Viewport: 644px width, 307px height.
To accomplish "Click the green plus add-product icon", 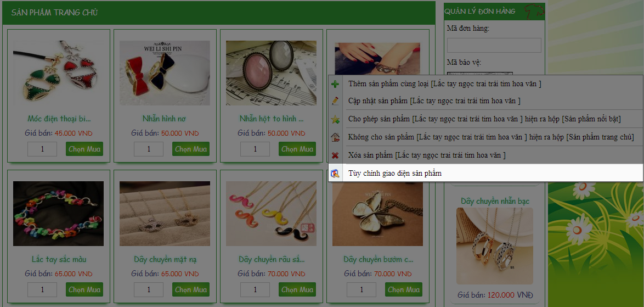I will (x=335, y=84).
